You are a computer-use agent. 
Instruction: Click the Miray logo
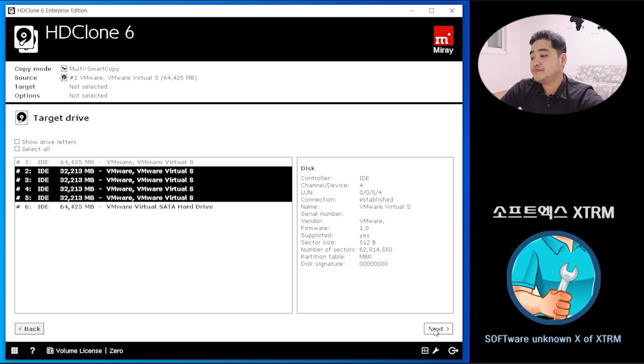tap(443, 40)
